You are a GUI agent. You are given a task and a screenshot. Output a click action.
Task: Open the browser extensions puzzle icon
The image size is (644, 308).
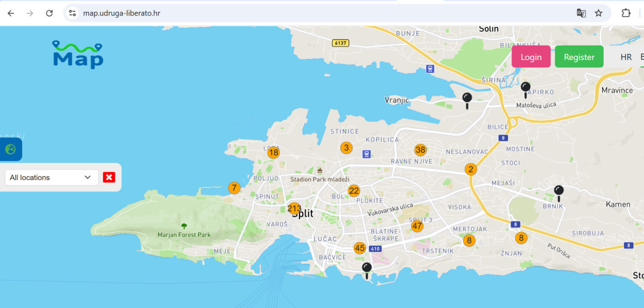626,13
